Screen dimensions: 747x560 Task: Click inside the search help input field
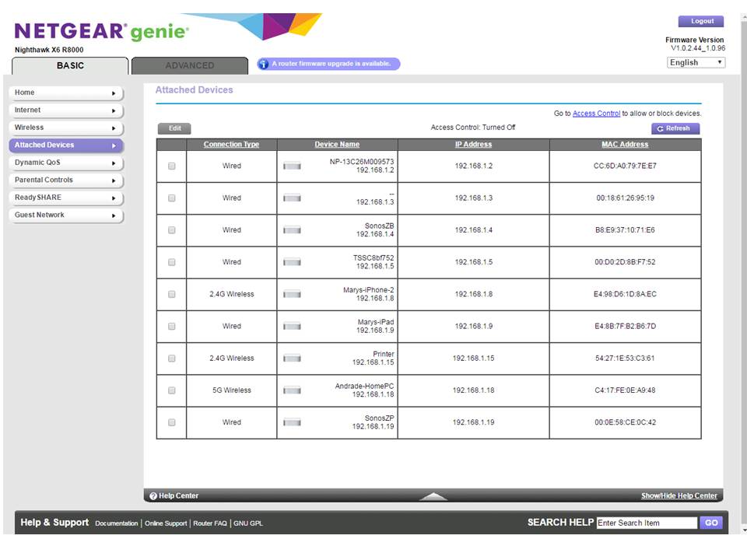point(646,523)
